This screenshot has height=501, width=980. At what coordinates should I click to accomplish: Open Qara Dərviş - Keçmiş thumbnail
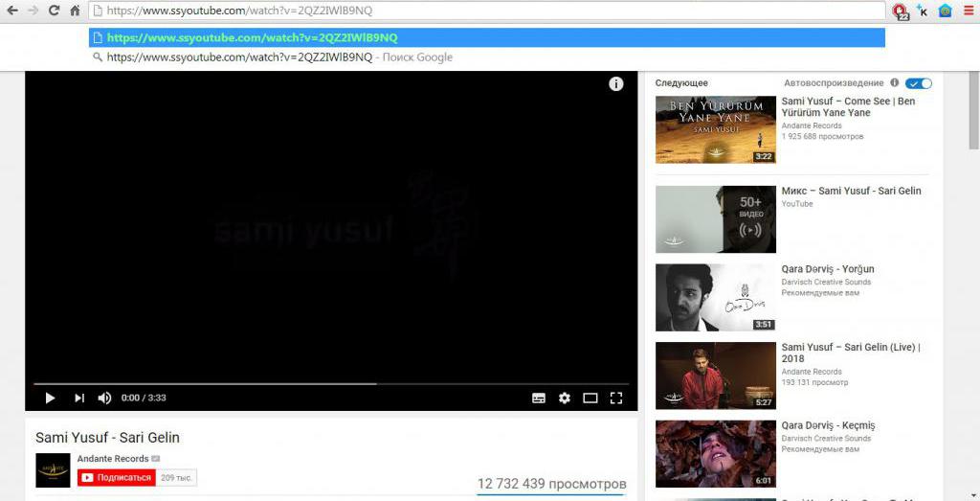pos(716,453)
